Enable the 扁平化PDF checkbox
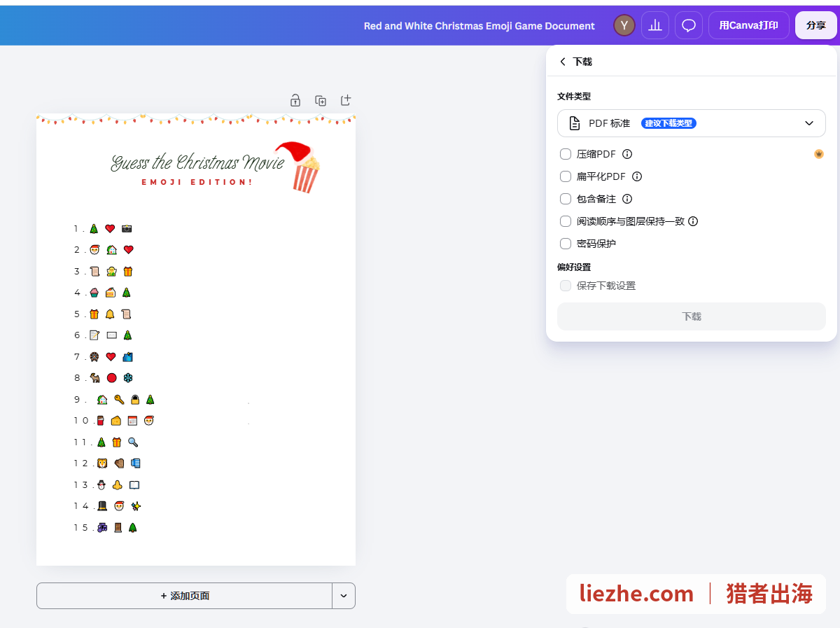840x628 pixels. coord(566,176)
